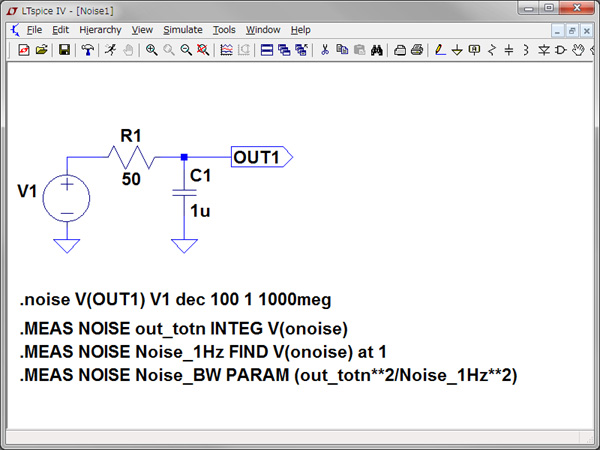Click the Print icon in toolbar

click(416, 50)
